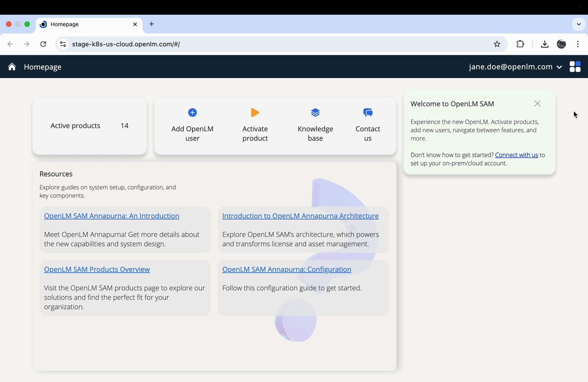The height and width of the screenshot is (382, 588).
Task: Reload the page with the refresh icon
Action: [43, 44]
